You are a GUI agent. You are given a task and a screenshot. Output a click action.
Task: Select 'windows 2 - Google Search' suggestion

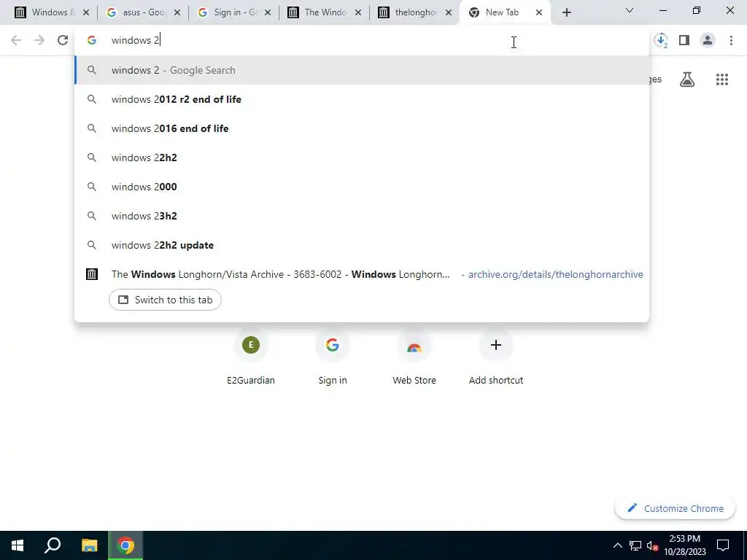pyautogui.click(x=362, y=70)
